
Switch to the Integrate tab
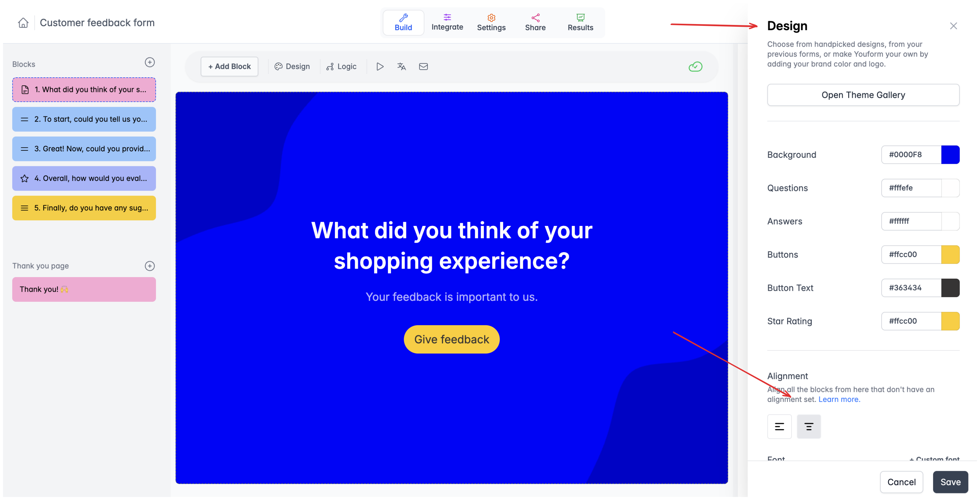447,23
